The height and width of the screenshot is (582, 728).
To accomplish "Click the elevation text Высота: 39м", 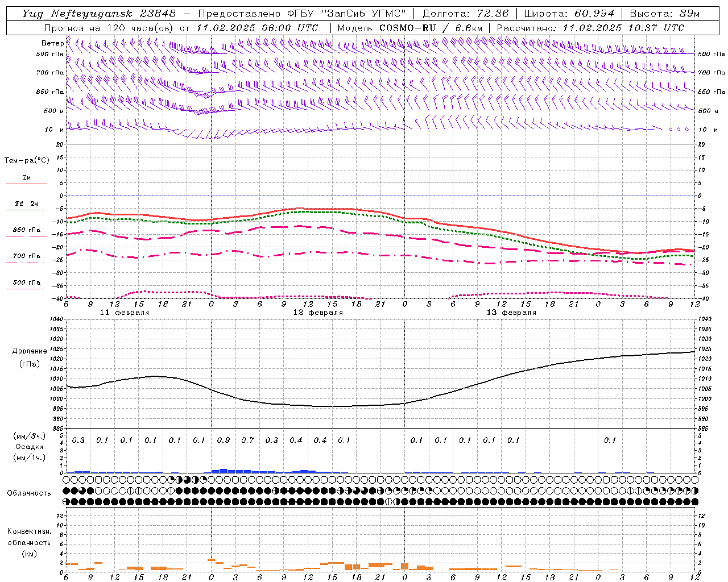I will pyautogui.click(x=665, y=14).
